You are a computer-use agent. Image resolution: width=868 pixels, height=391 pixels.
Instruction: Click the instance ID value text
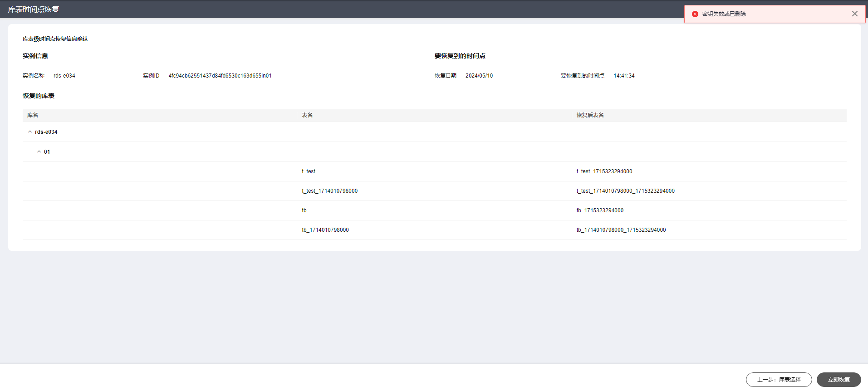pyautogui.click(x=220, y=76)
